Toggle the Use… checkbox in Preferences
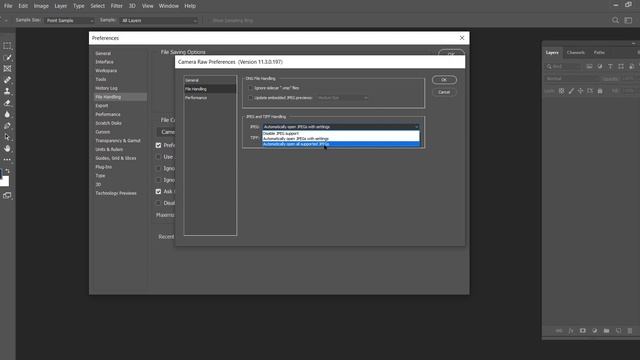640x360 pixels. [x=158, y=157]
